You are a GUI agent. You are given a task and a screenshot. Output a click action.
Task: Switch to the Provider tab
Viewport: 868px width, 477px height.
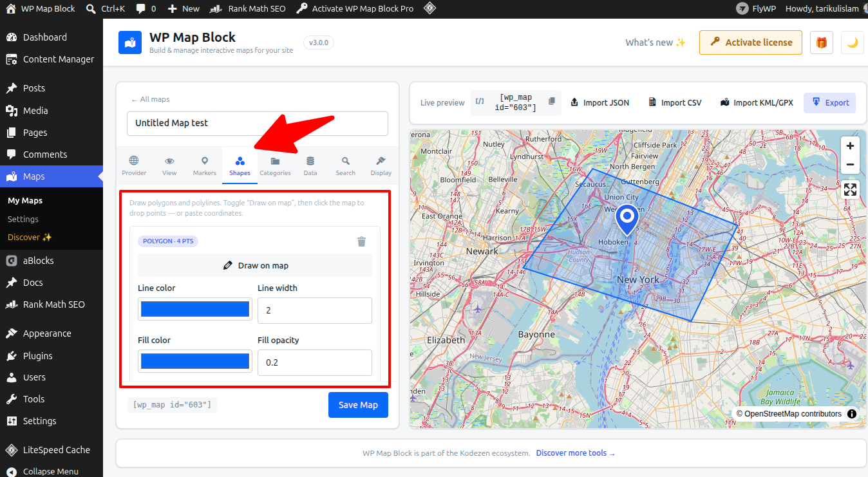pyautogui.click(x=134, y=165)
